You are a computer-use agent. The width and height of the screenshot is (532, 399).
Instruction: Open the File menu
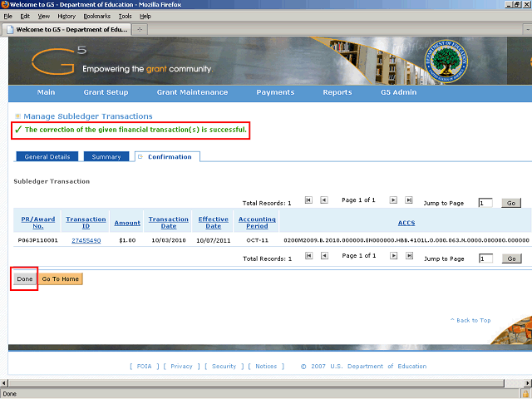[7, 17]
